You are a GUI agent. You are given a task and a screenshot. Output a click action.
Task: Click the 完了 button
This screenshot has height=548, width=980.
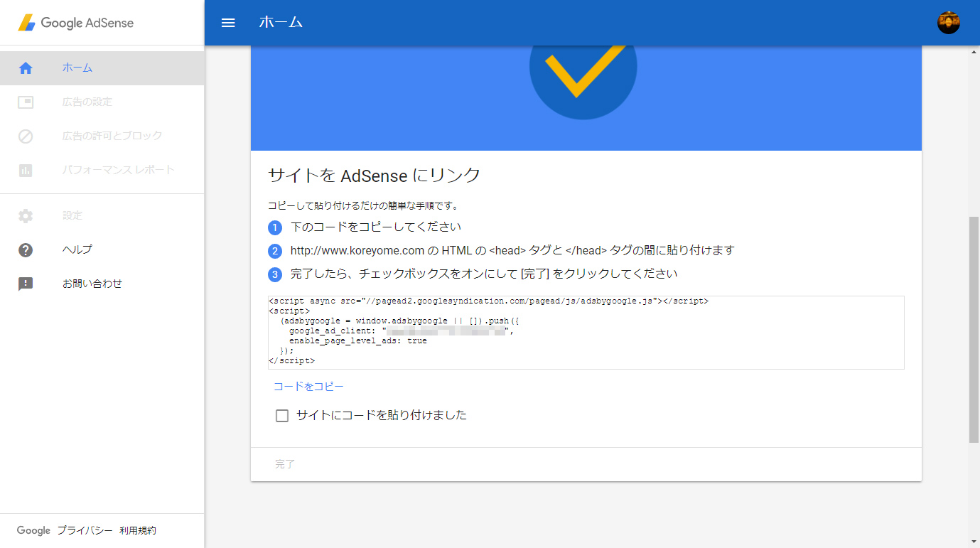(x=285, y=464)
